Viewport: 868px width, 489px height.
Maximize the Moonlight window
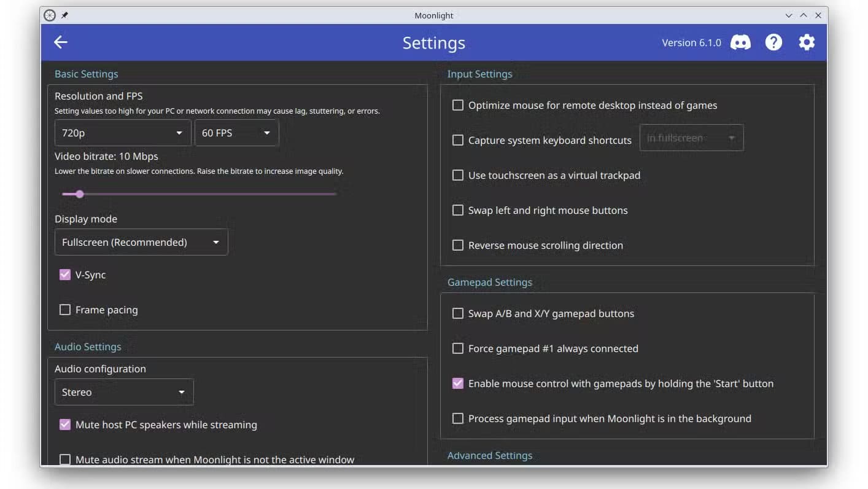point(804,15)
